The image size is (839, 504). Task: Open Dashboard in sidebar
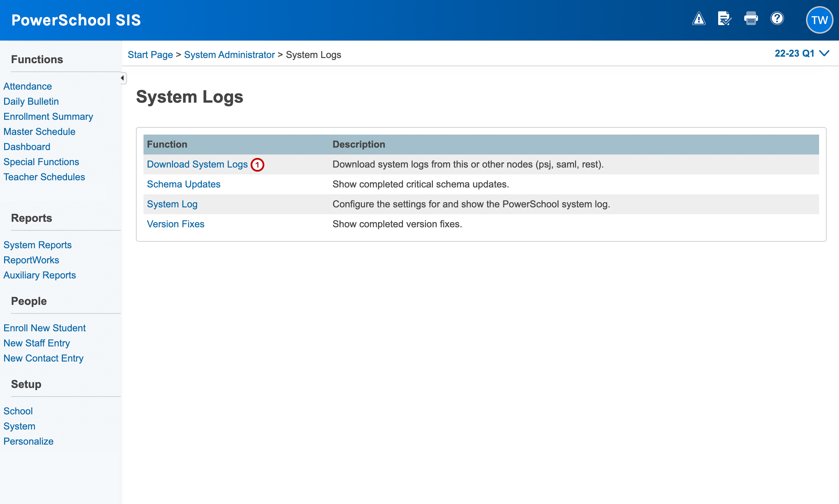27,147
